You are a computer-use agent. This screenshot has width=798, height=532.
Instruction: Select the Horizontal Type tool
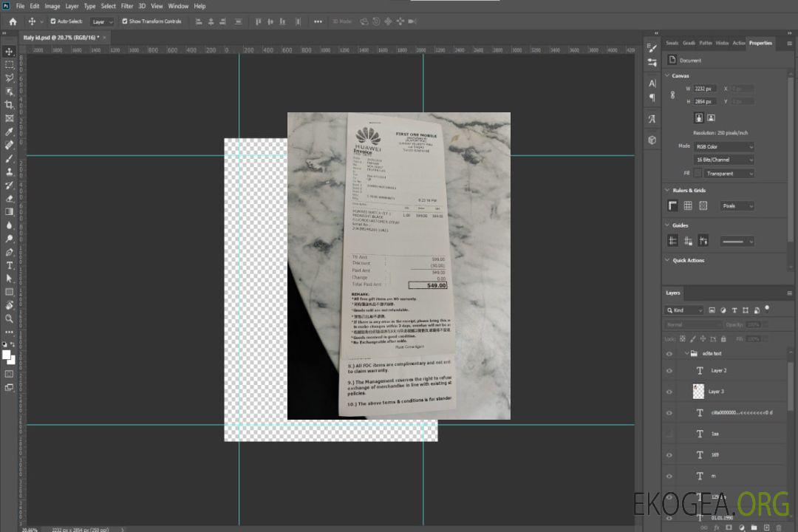(9, 265)
